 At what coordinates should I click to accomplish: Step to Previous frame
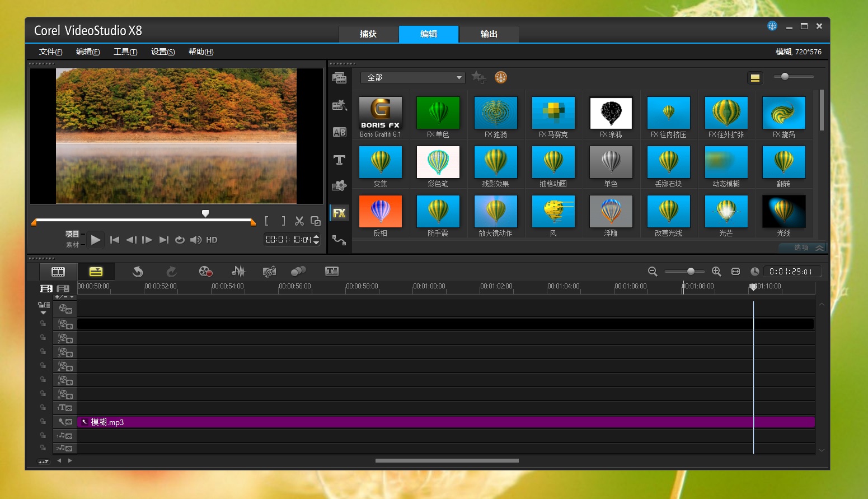click(x=131, y=240)
